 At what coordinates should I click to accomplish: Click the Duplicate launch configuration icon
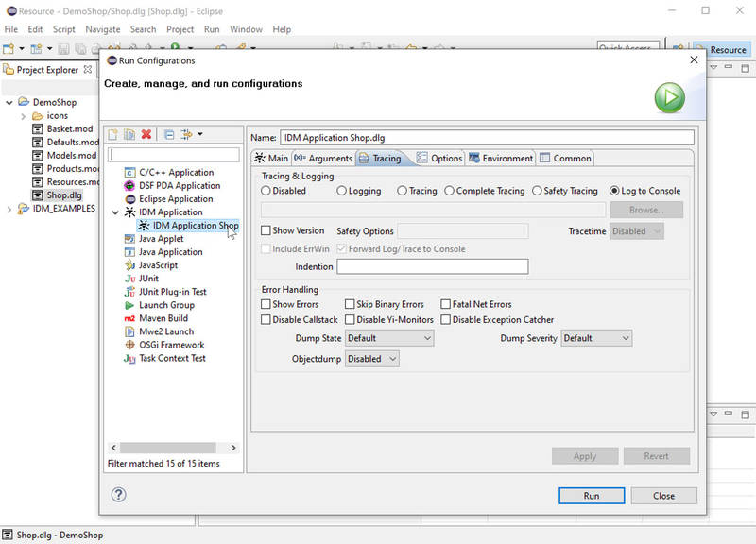(129, 134)
